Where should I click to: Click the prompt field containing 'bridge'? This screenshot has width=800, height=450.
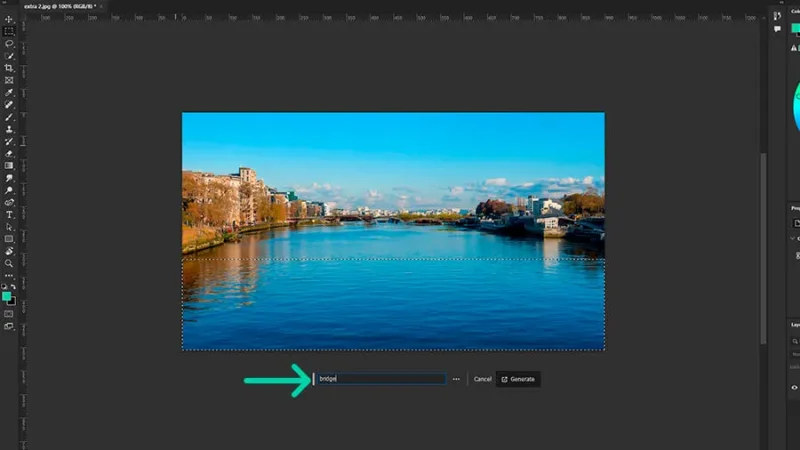tap(381, 379)
